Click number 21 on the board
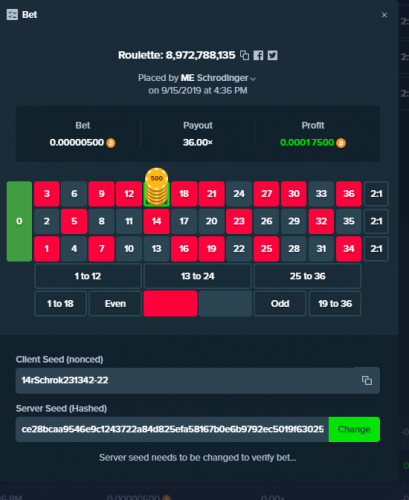This screenshot has width=409, height=500. (x=211, y=194)
